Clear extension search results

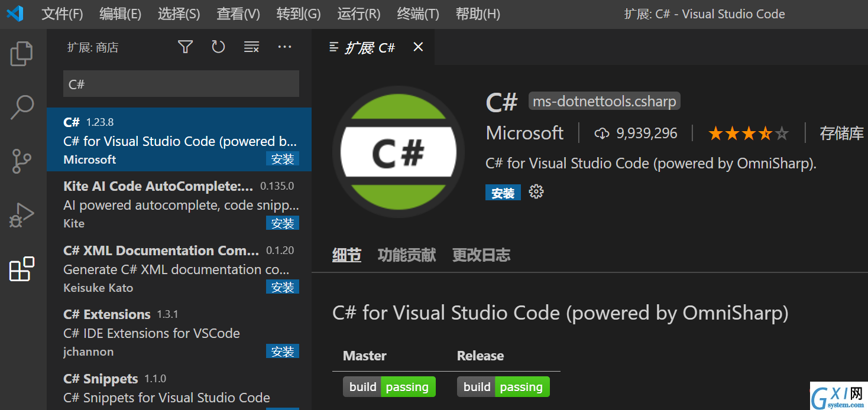(252, 47)
